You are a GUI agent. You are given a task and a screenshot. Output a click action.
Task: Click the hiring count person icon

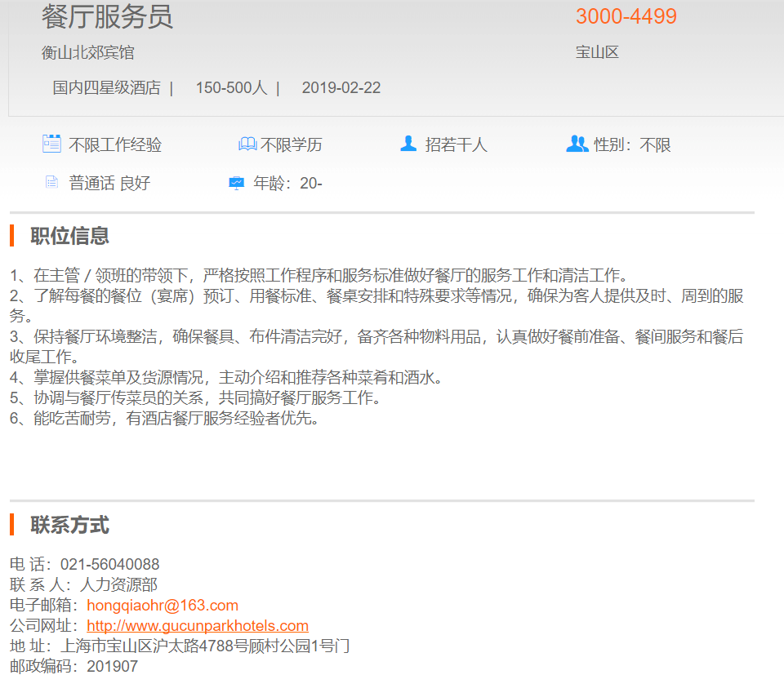pyautogui.click(x=408, y=144)
